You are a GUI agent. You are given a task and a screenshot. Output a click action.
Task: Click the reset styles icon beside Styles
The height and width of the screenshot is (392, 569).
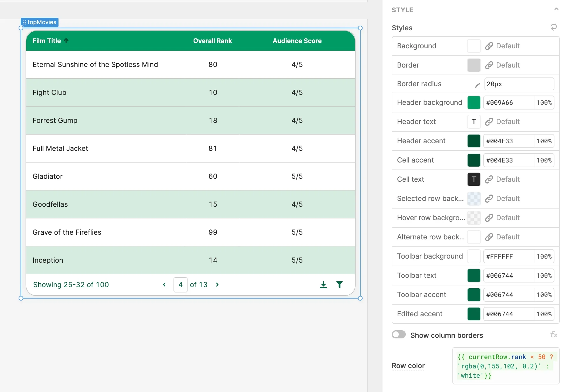[554, 27]
